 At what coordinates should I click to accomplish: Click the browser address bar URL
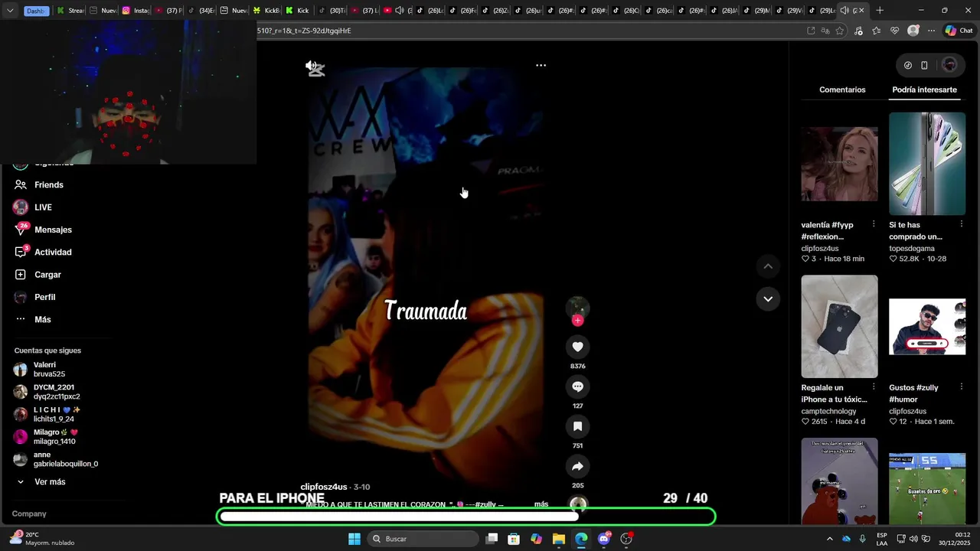[x=305, y=31]
